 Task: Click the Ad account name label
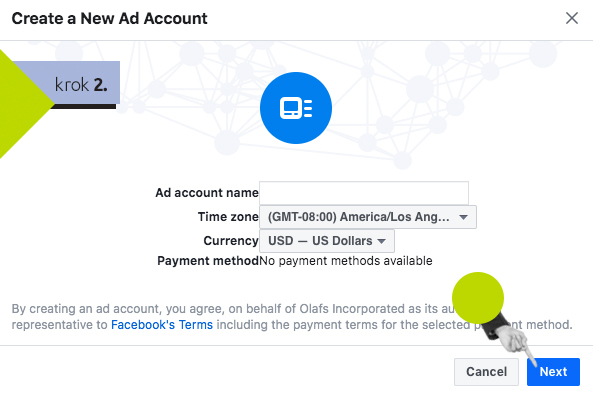pyautogui.click(x=207, y=193)
